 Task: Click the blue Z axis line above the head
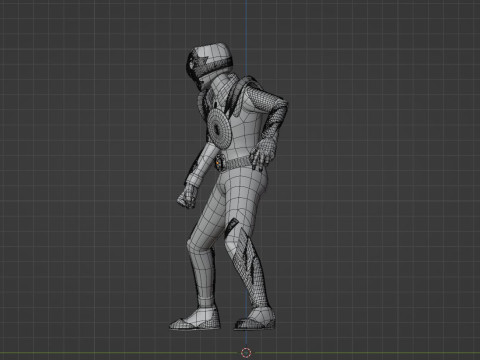pyautogui.click(x=246, y=20)
